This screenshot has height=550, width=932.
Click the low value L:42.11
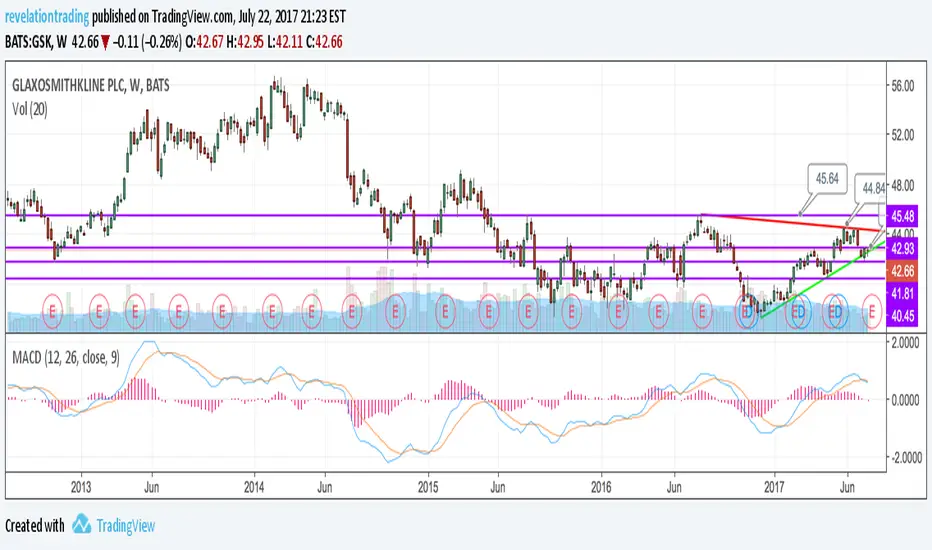(285, 42)
